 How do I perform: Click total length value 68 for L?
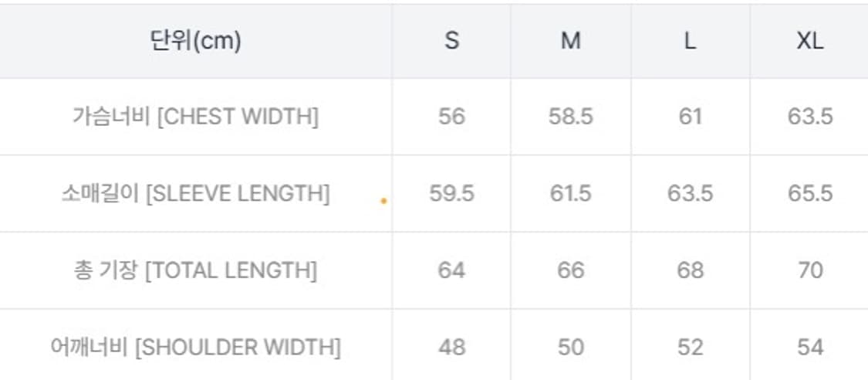point(690,270)
